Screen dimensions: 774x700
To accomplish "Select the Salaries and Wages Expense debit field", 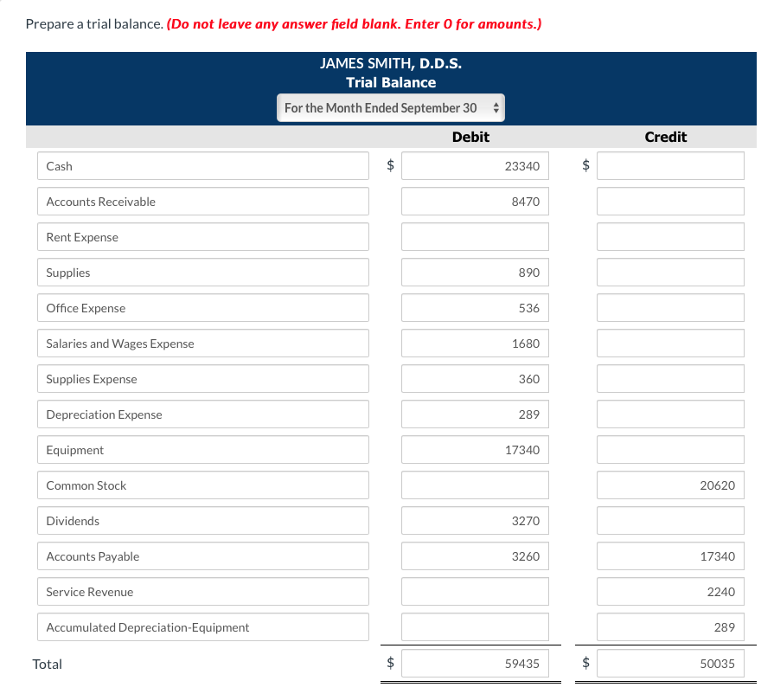I will click(475, 343).
